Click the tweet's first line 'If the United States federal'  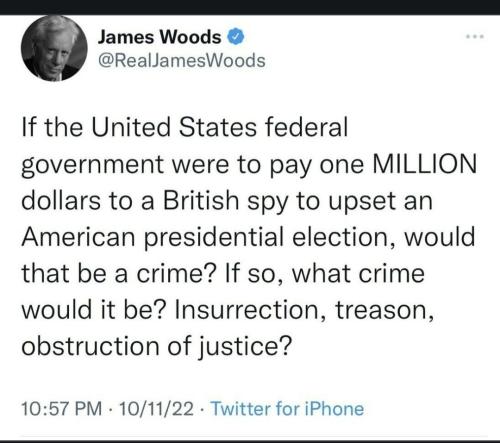[185, 127]
